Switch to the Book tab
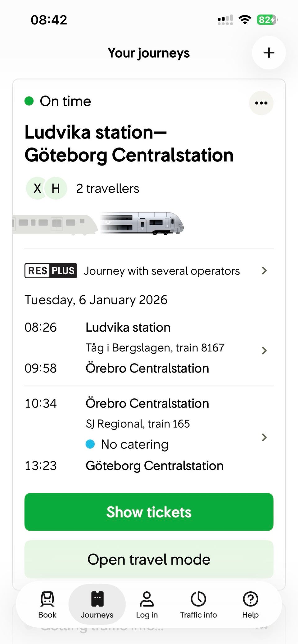This screenshot has width=298, height=644. click(47, 604)
